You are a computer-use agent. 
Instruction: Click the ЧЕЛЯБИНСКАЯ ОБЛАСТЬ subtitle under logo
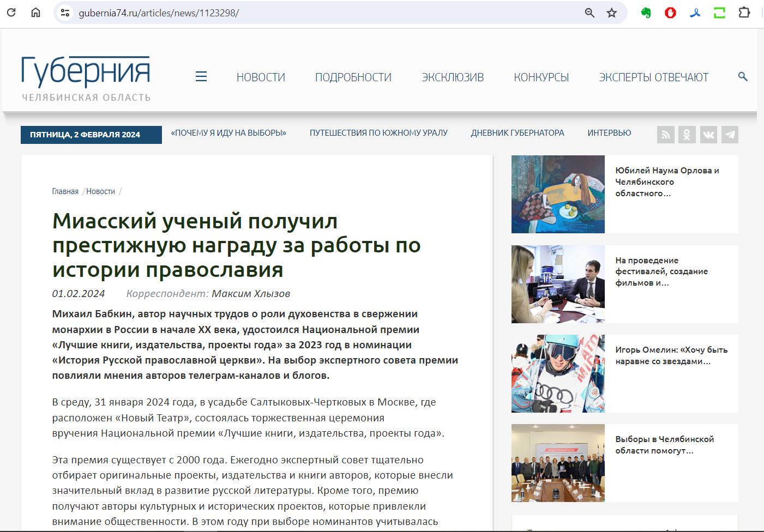[x=86, y=98]
